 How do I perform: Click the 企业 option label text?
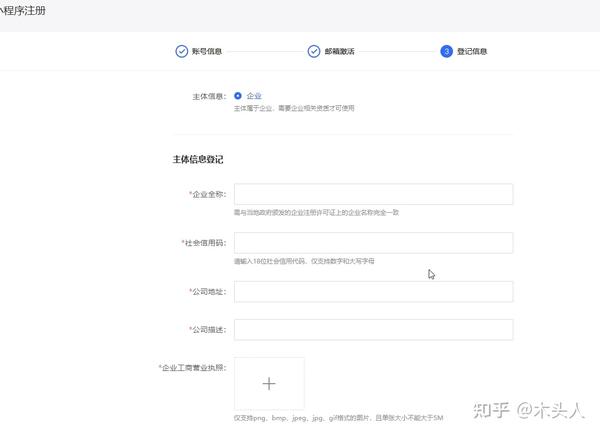tap(254, 96)
